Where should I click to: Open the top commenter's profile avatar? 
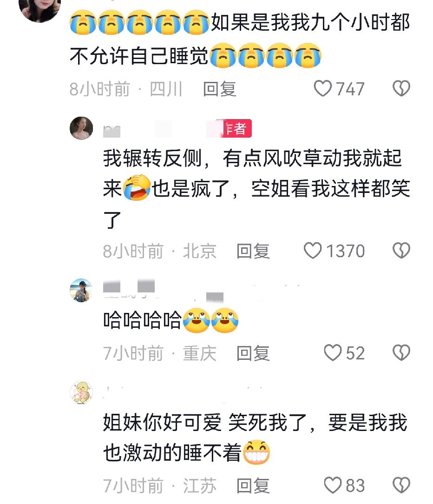click(40, 8)
